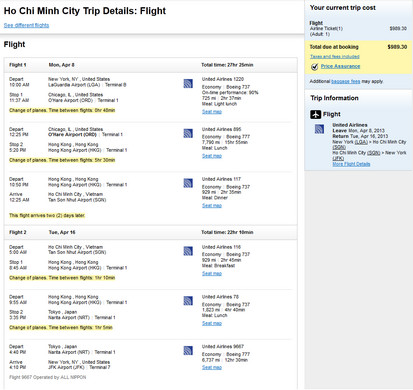The height and width of the screenshot is (390, 413).
Task: Click 'Total time: 27hr 25min' text
Action: pos(227,65)
